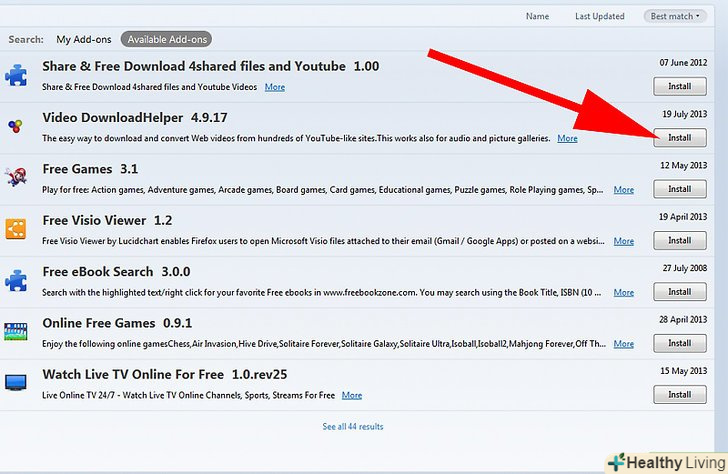Open More link for Free eBook Search
Screen dimensions: 728x474
[624, 292]
